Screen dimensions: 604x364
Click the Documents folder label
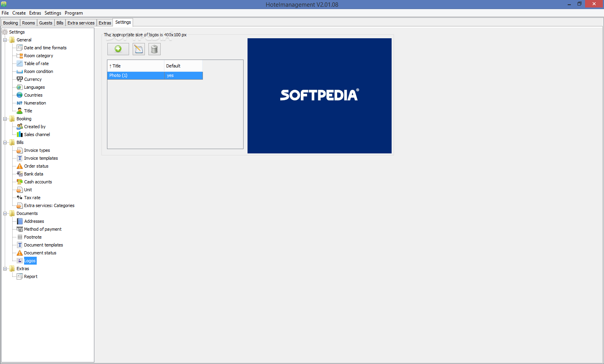tap(27, 213)
